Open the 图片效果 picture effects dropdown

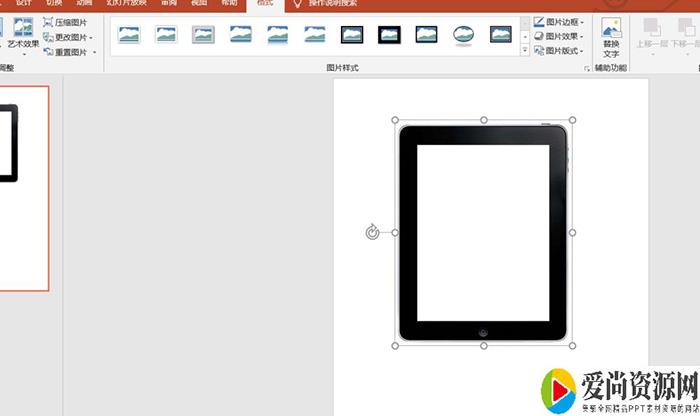pos(558,36)
